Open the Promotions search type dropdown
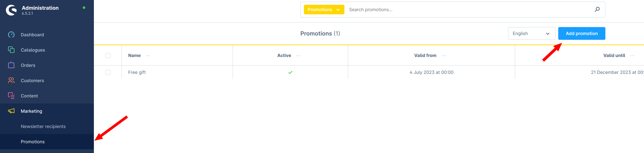The width and height of the screenshot is (644, 153). tap(324, 10)
